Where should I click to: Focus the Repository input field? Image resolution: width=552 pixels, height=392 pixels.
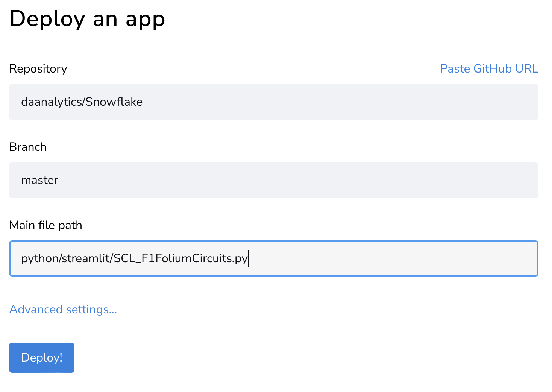[x=273, y=102]
